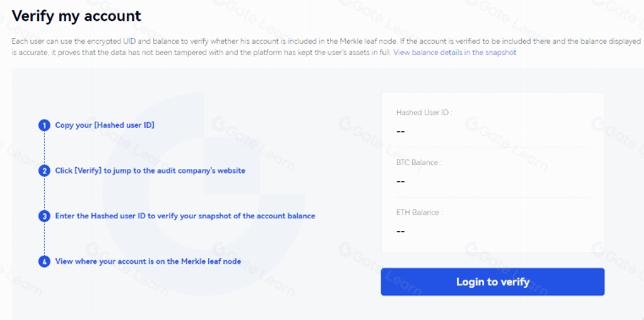This screenshot has height=320, width=644.
Task: Click the ETH Balance value placeholder
Action: coord(401,232)
